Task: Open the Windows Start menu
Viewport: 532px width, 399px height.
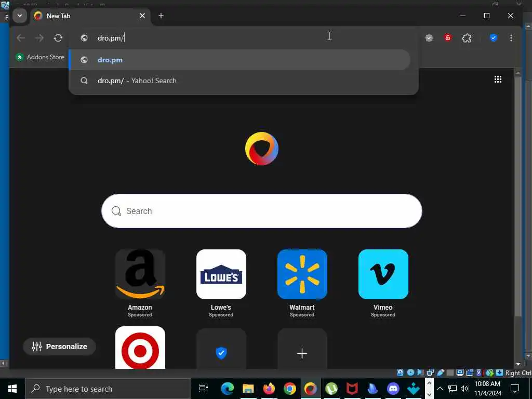Action: 12,389
